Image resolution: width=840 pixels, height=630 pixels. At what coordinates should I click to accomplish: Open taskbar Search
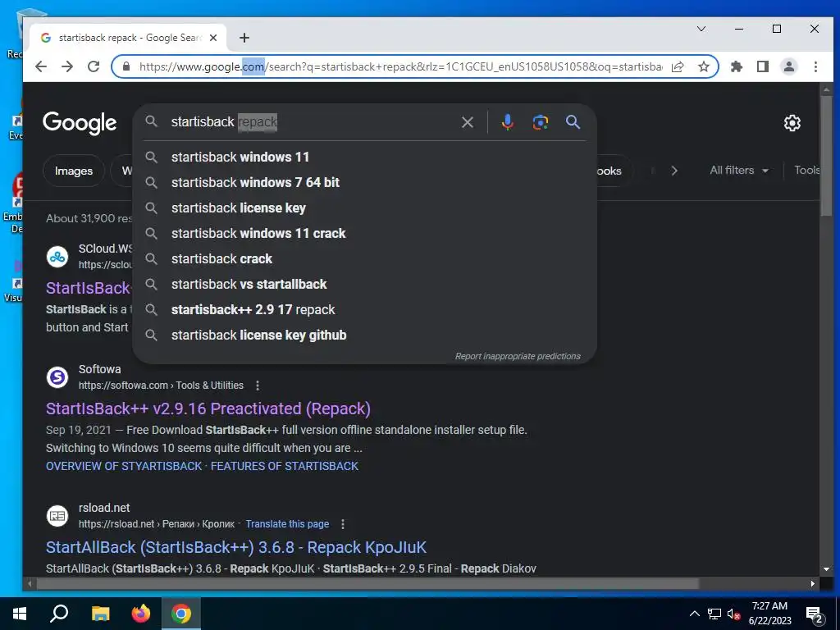pyautogui.click(x=59, y=614)
